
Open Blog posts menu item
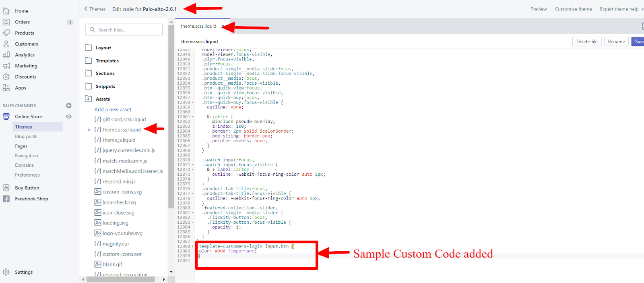[x=26, y=136]
